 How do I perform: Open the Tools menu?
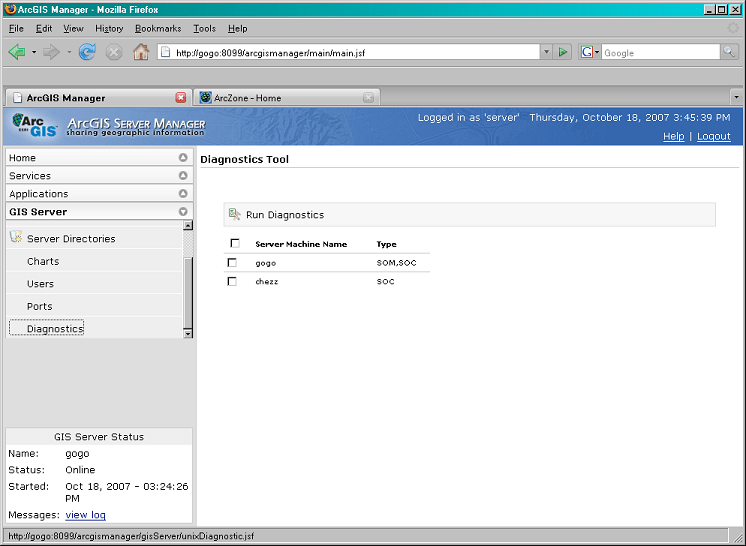coord(205,29)
